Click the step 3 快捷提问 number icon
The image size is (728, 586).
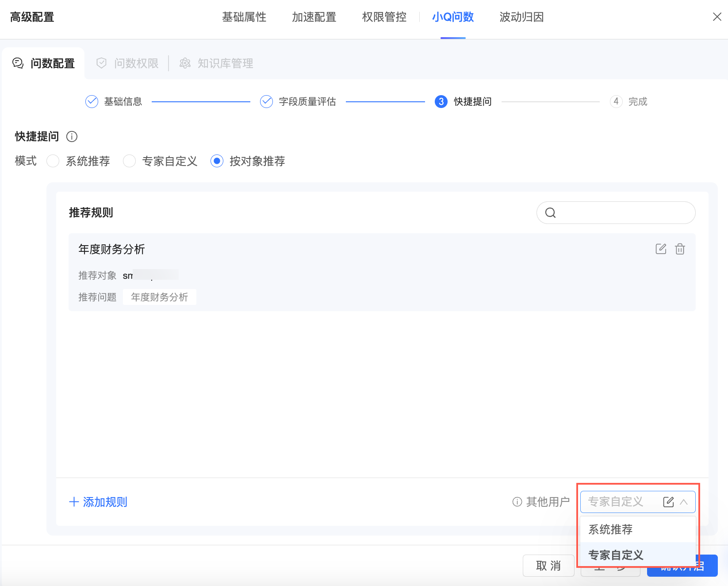point(441,102)
